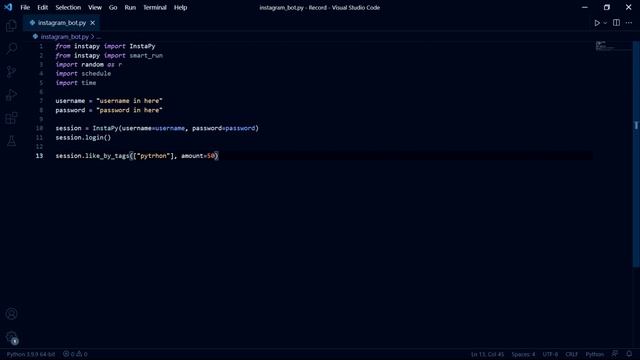Click line number 10 in gutter
640x360 pixels.
click(x=39, y=128)
